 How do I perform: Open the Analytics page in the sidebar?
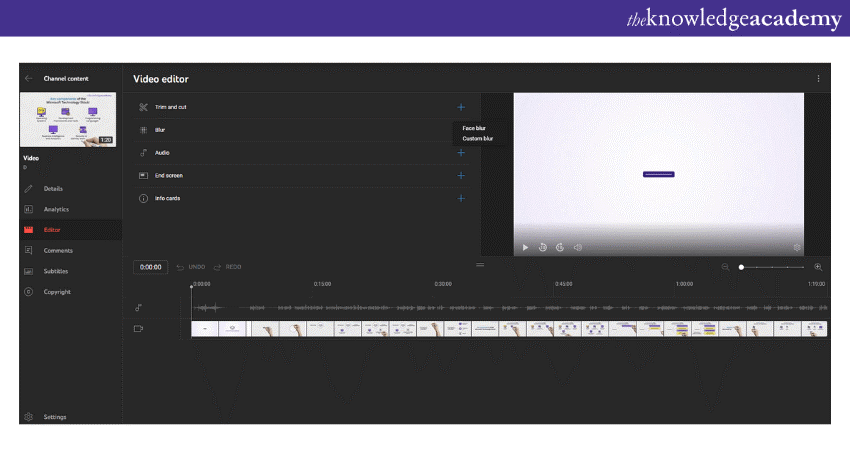coord(56,209)
